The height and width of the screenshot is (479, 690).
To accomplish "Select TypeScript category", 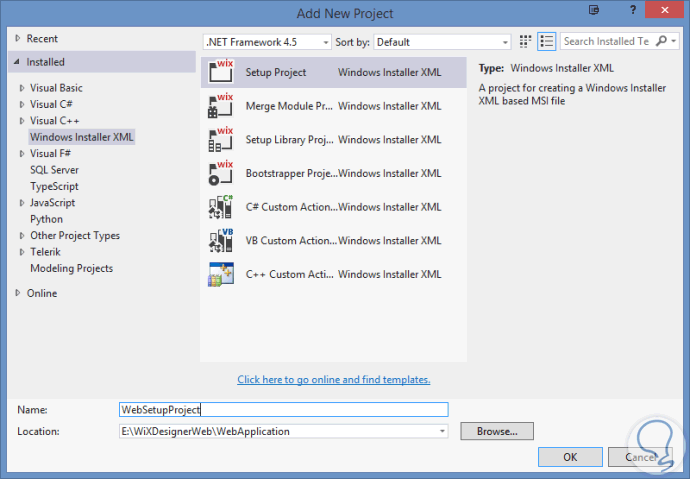I will click(x=54, y=186).
